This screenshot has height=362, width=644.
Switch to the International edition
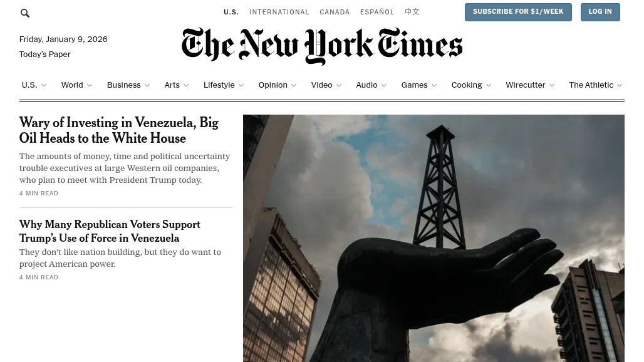(279, 12)
